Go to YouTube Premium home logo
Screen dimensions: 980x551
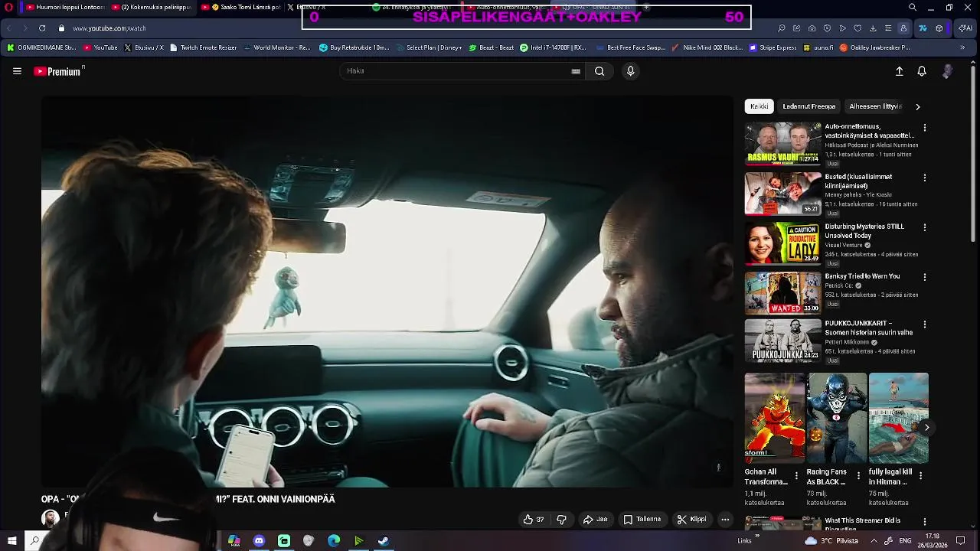click(57, 71)
